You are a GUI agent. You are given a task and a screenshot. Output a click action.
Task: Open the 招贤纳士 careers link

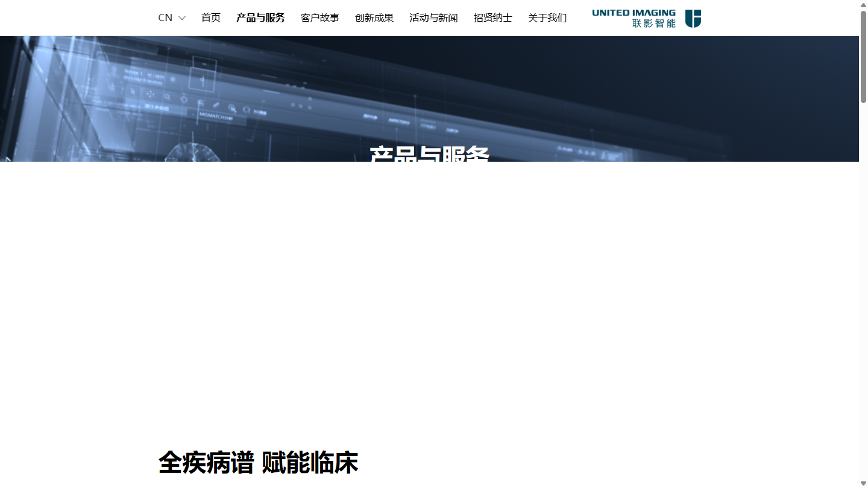493,18
